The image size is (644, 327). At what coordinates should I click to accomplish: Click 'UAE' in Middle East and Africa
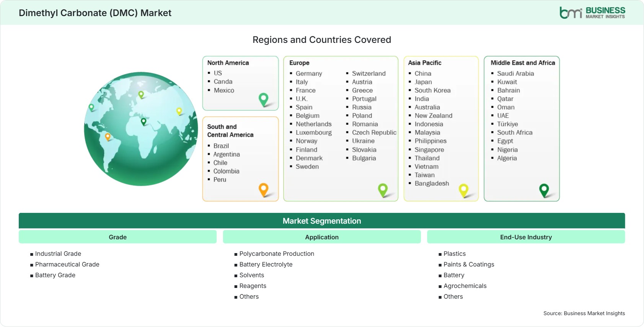point(503,116)
